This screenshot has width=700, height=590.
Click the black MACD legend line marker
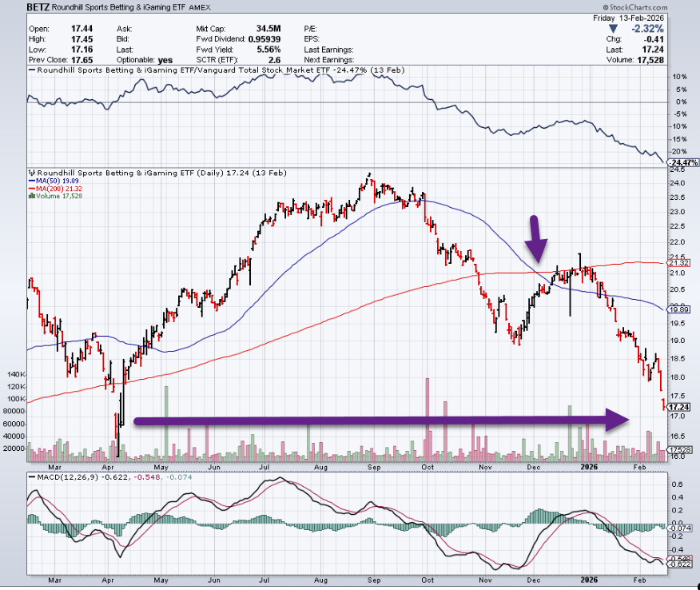30,477
